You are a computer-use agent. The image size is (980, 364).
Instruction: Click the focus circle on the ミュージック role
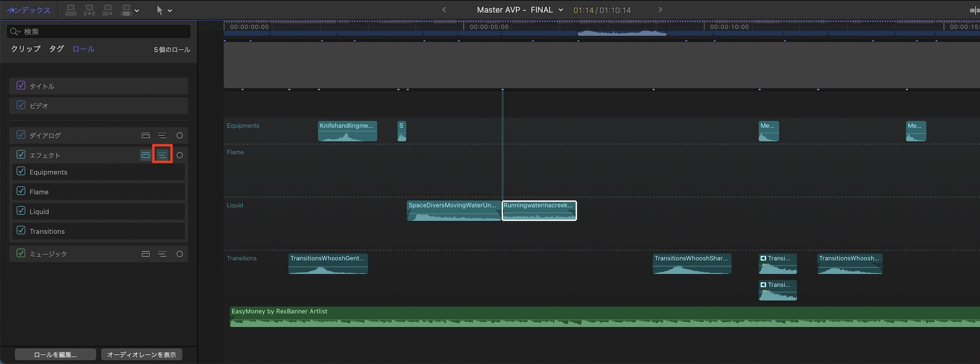point(179,254)
